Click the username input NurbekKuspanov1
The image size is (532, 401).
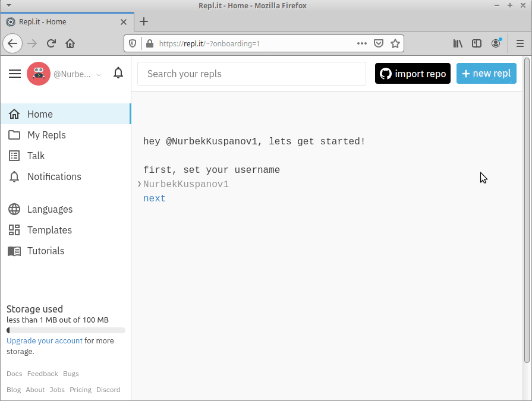(186, 184)
